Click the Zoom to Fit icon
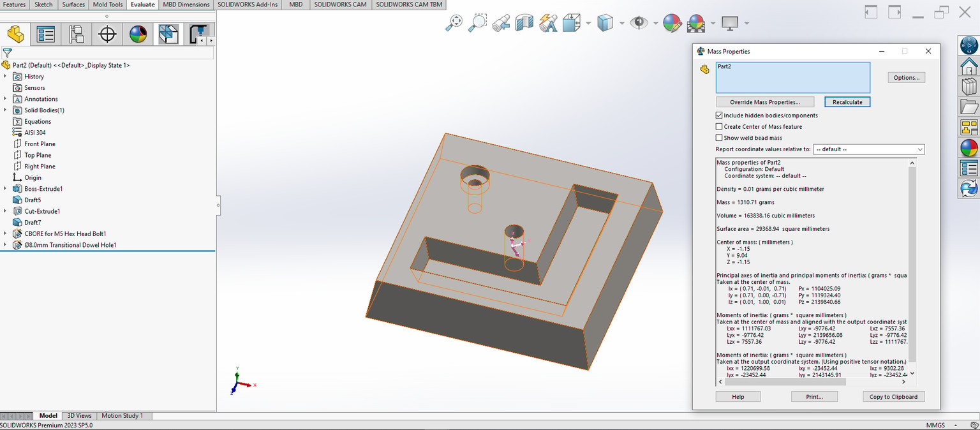 click(454, 23)
